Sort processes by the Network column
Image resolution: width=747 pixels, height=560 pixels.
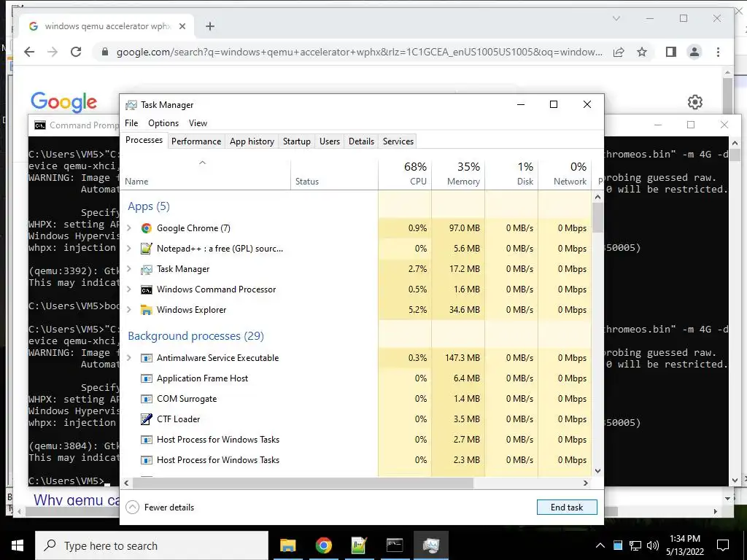pos(565,174)
